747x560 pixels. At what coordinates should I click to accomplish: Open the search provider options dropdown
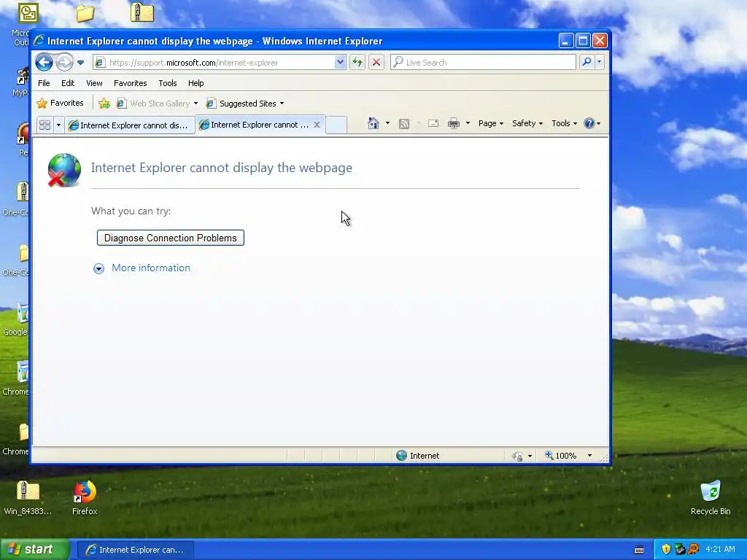click(600, 62)
